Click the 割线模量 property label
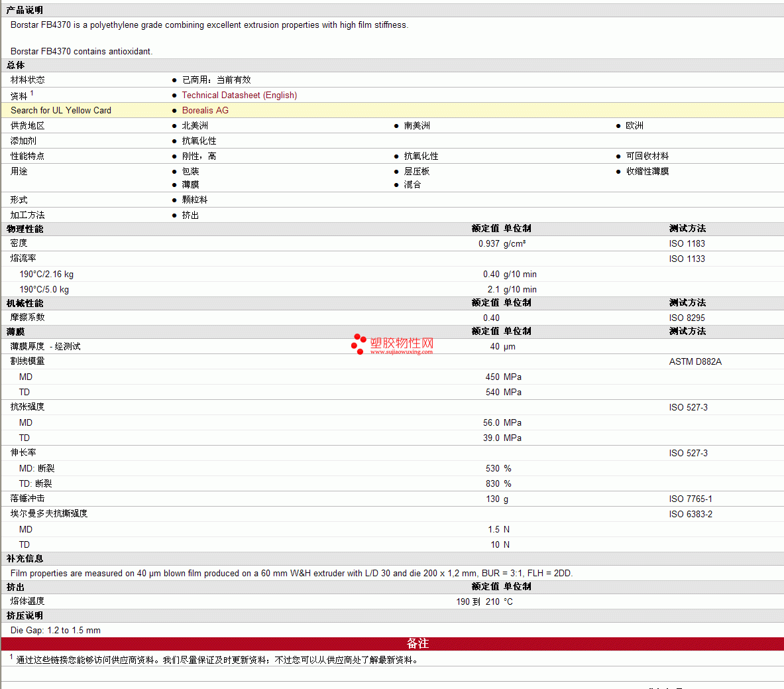This screenshot has height=689, width=784. [x=27, y=362]
